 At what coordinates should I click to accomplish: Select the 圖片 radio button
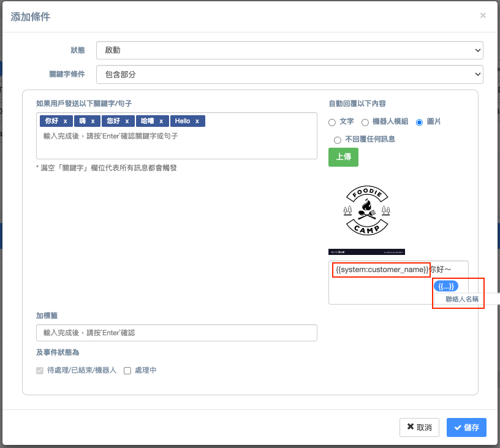tap(420, 123)
